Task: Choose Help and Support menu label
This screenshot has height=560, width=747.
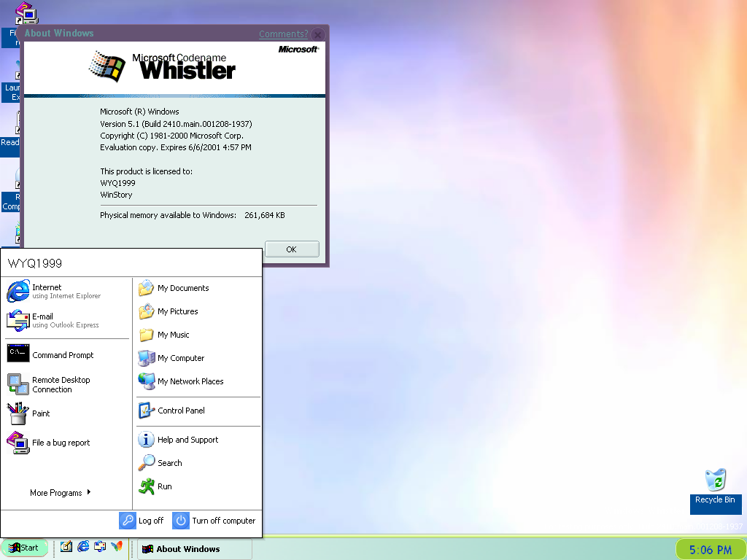Action: point(187,440)
